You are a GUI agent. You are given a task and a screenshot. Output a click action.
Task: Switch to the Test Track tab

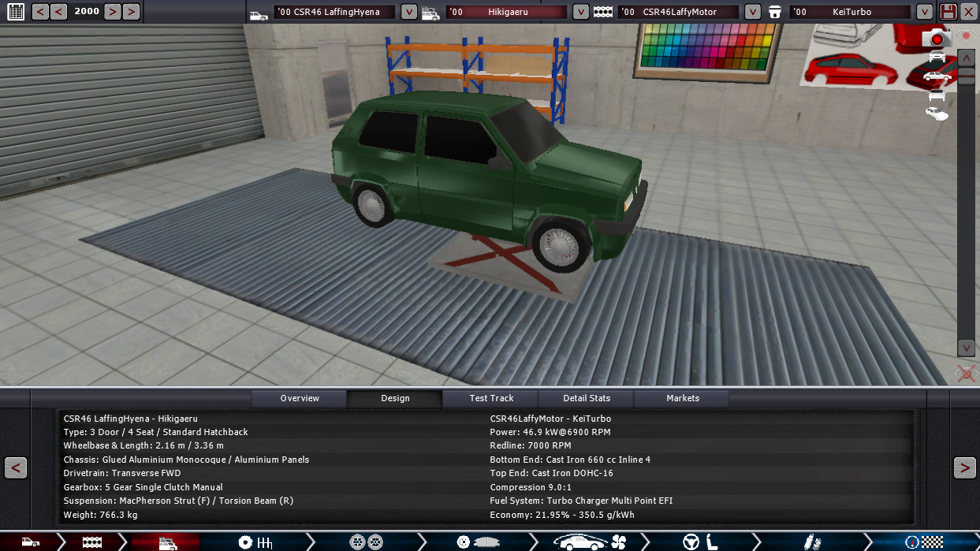click(x=491, y=398)
